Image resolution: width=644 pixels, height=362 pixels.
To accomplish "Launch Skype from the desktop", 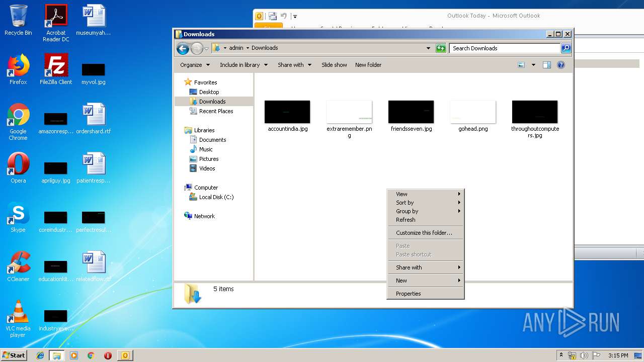I will [x=18, y=217].
